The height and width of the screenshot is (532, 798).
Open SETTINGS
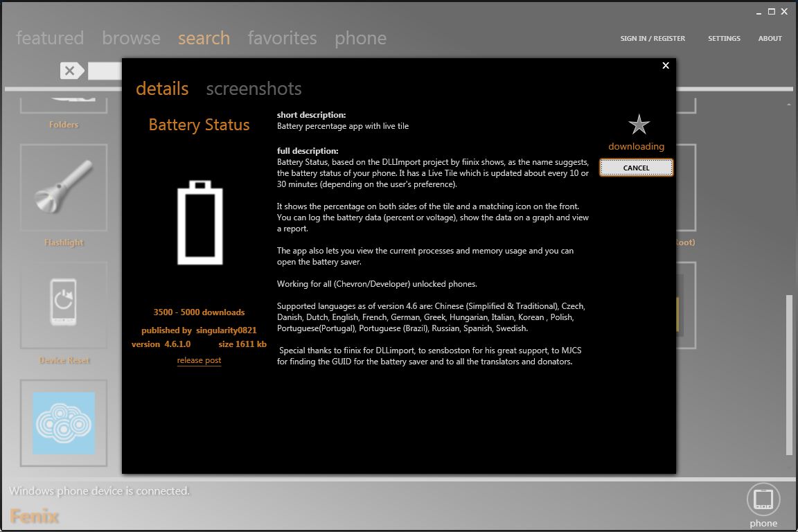click(x=724, y=38)
